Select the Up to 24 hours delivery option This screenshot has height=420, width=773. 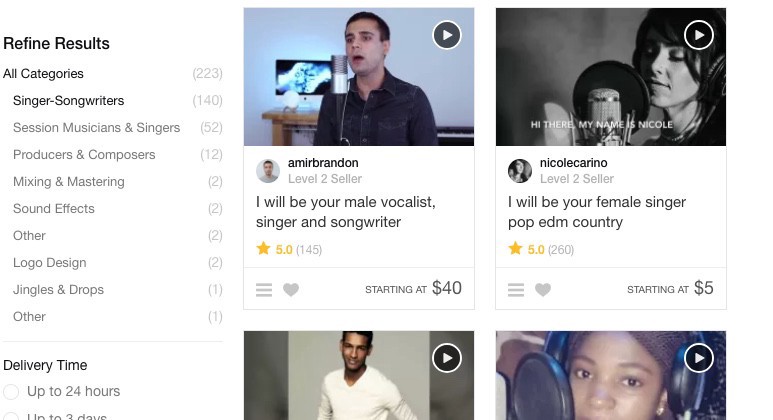11,392
